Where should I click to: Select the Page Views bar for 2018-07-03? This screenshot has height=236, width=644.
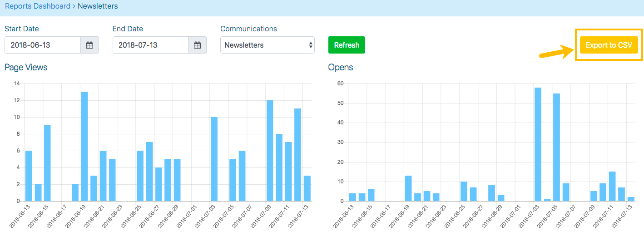pos(214,159)
